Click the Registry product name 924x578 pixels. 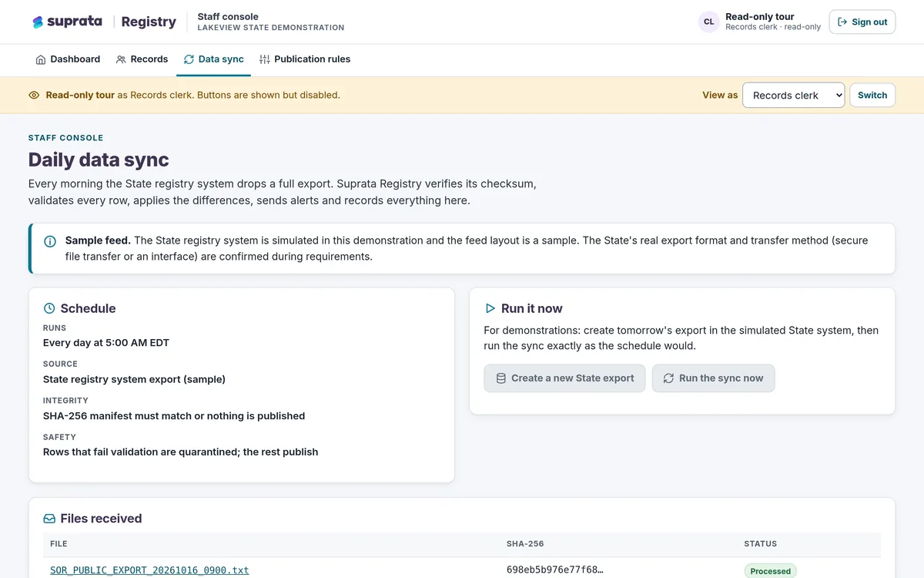click(x=149, y=22)
